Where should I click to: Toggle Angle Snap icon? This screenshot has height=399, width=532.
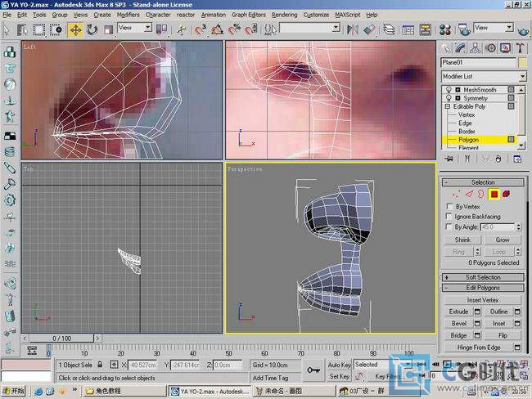[x=217, y=29]
